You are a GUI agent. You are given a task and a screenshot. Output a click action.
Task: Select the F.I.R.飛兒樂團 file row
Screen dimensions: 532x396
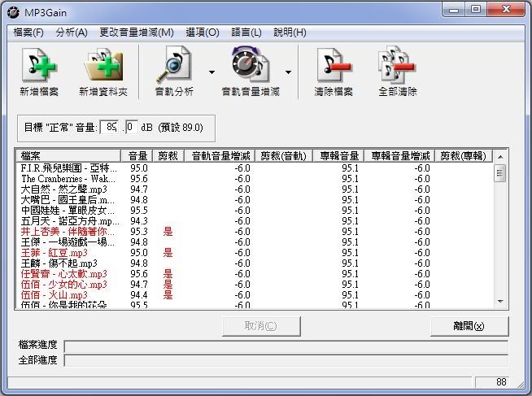pos(255,168)
